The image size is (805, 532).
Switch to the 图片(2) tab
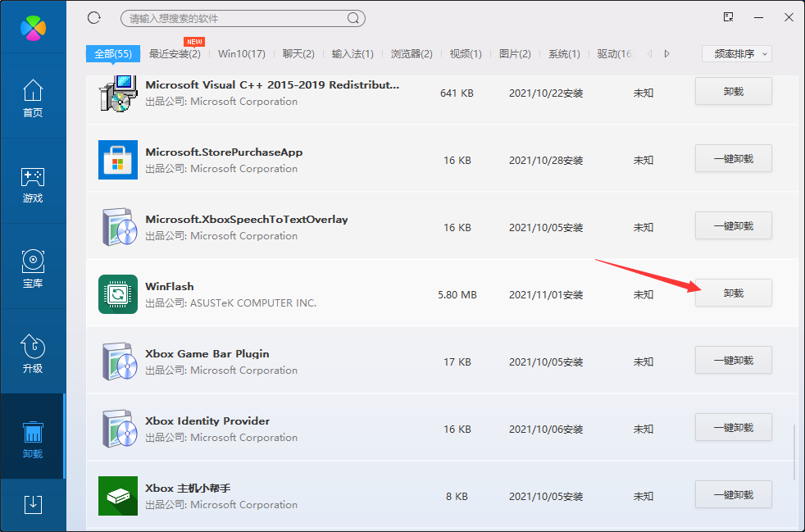[515, 54]
